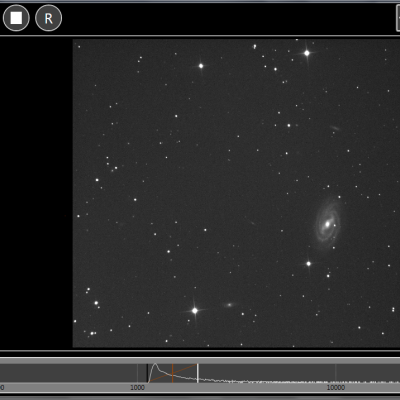The height and width of the screenshot is (400, 400).
Task: Click the orange midpoint line on histogram
Action: point(172,373)
